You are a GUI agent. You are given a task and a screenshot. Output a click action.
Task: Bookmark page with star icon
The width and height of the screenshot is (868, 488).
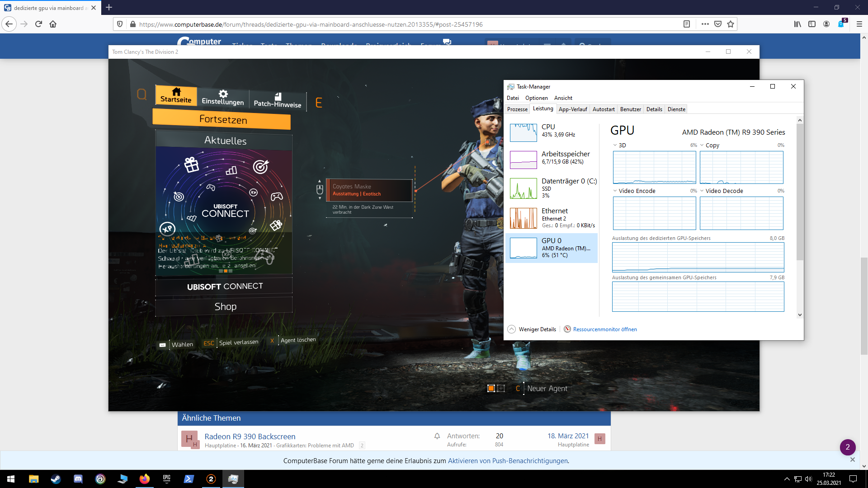(731, 24)
